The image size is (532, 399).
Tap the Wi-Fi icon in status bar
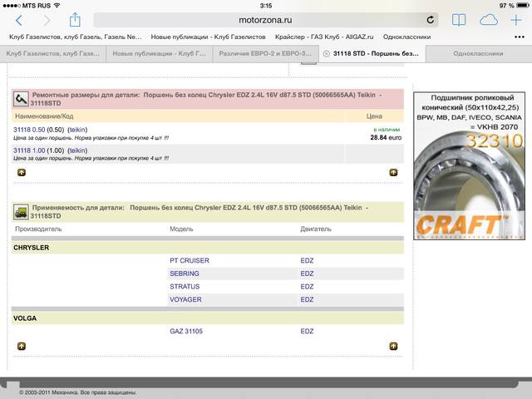point(57,6)
